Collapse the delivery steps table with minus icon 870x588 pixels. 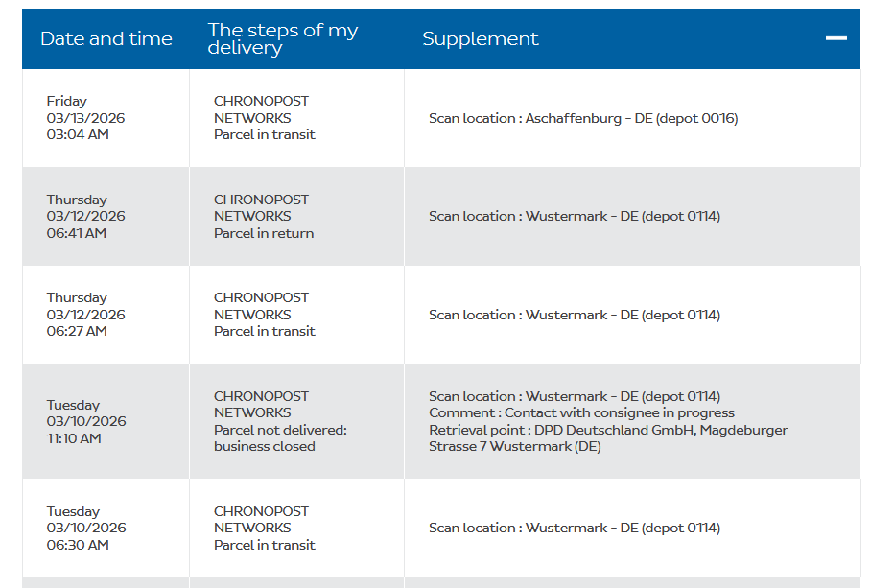click(835, 38)
